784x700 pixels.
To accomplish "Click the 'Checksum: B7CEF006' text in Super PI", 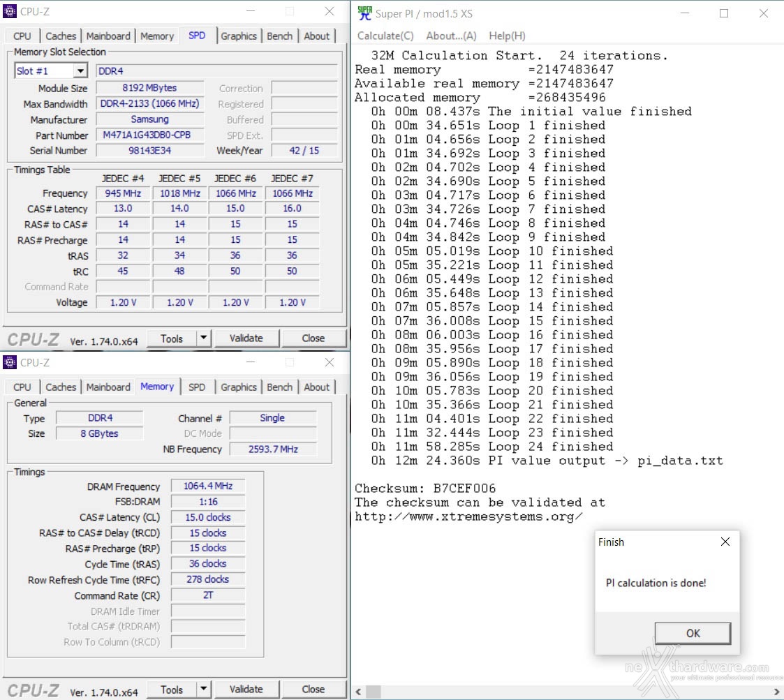I will click(x=425, y=489).
